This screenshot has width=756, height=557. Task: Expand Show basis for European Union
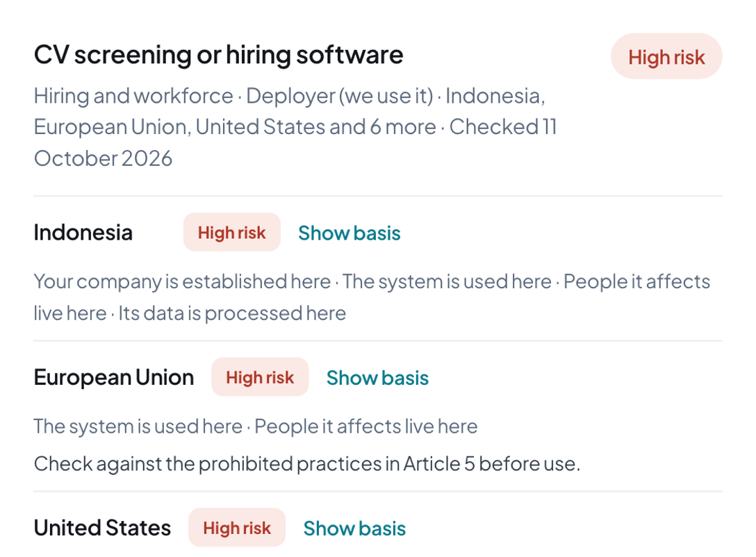(x=377, y=378)
